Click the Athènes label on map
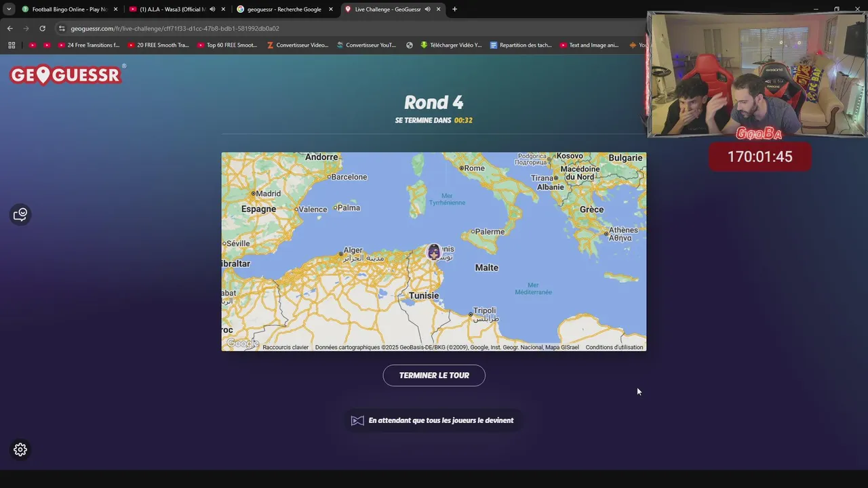This screenshot has height=488, width=868. [x=623, y=230]
